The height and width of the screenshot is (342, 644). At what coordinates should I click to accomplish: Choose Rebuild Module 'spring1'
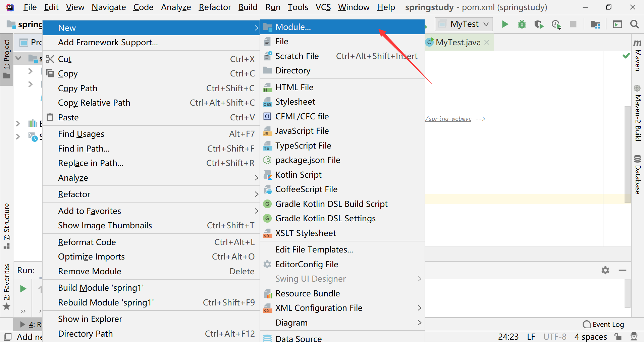click(x=151, y=302)
